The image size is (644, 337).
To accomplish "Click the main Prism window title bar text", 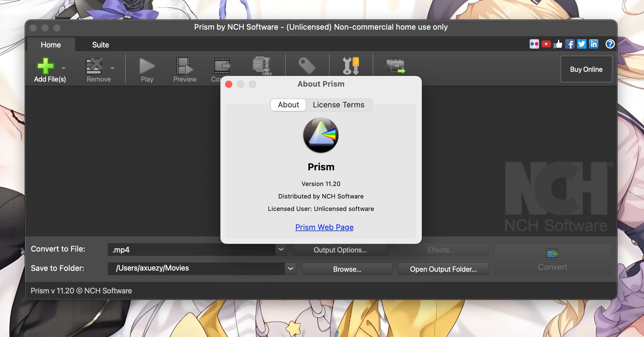I will tap(321, 27).
